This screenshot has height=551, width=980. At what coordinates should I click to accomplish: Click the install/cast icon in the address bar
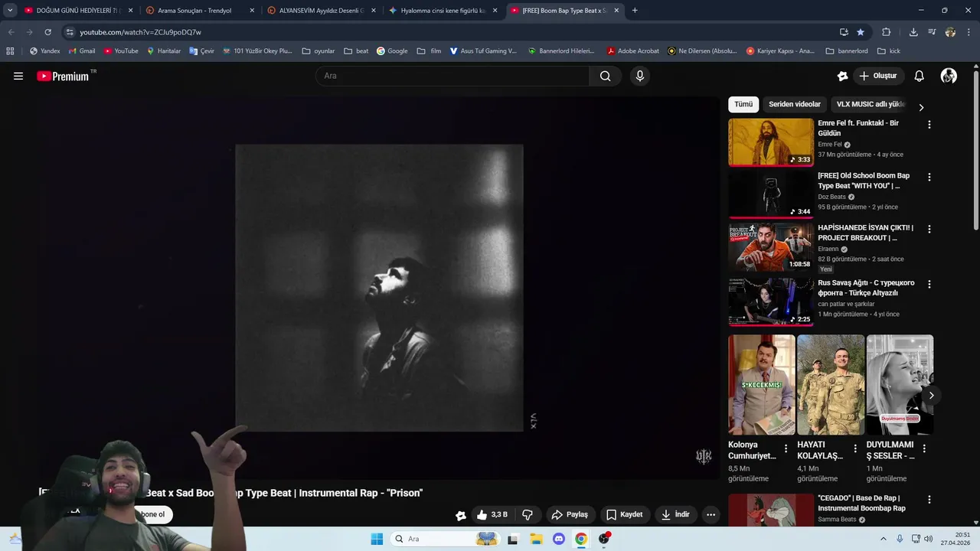click(844, 32)
